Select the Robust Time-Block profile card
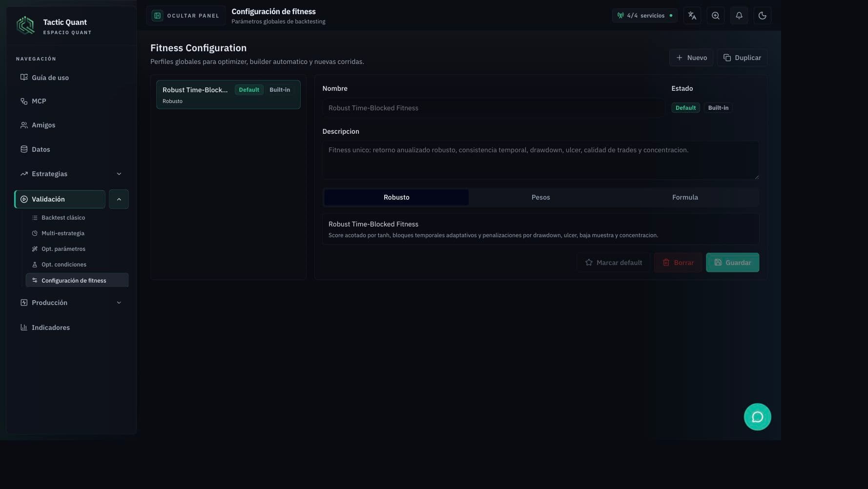This screenshot has width=868, height=489. (x=228, y=95)
